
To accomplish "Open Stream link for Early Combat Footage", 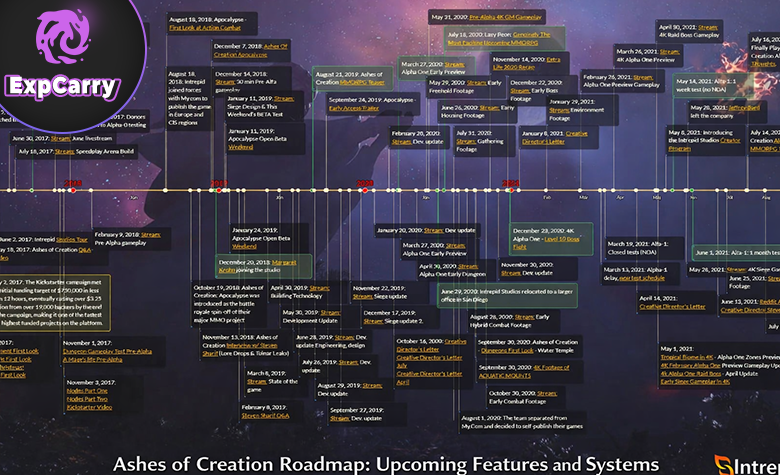I will tap(547, 393).
